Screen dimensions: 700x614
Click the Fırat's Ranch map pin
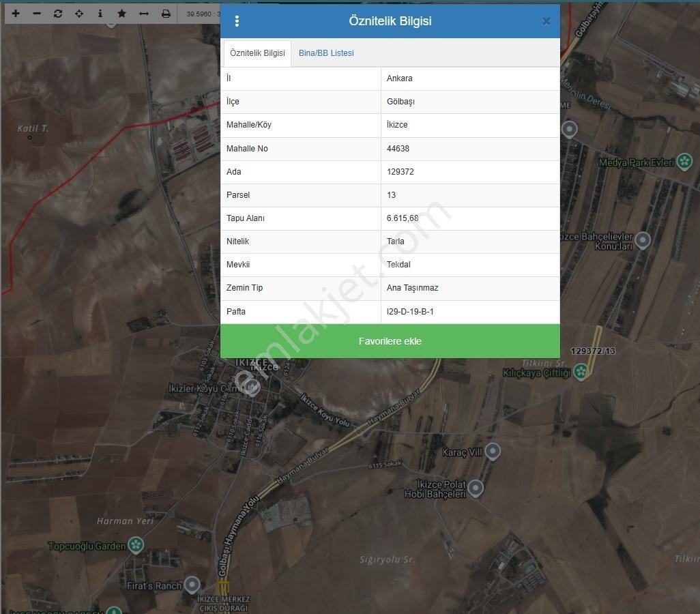(x=192, y=584)
